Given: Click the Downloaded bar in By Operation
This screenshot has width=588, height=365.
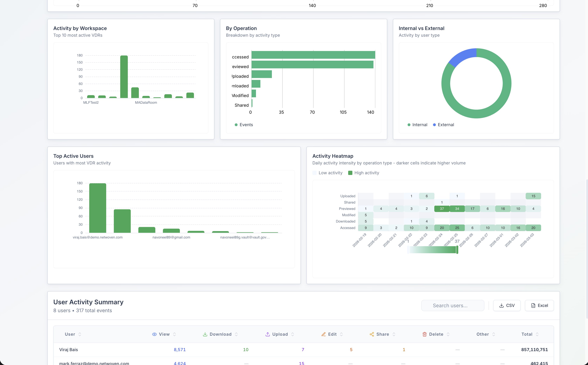Looking at the screenshot, I should click(256, 84).
